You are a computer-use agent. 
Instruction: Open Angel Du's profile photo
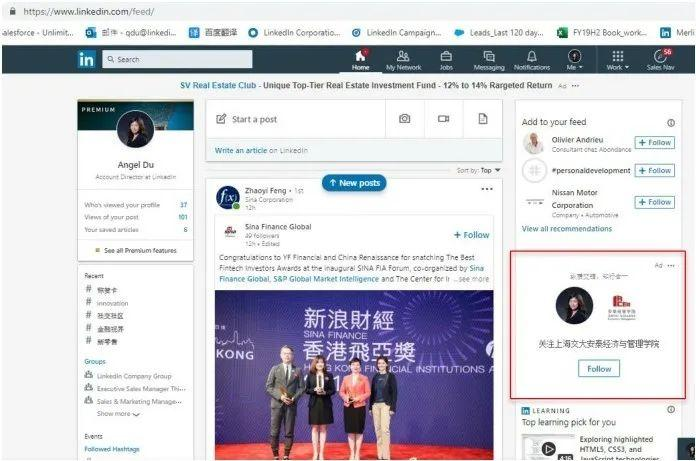pyautogui.click(x=135, y=129)
